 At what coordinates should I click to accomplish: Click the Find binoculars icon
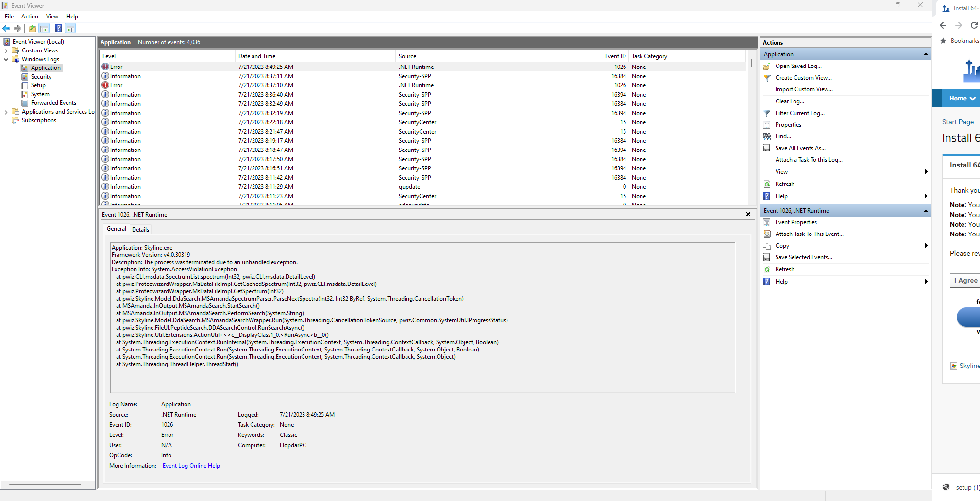click(767, 136)
